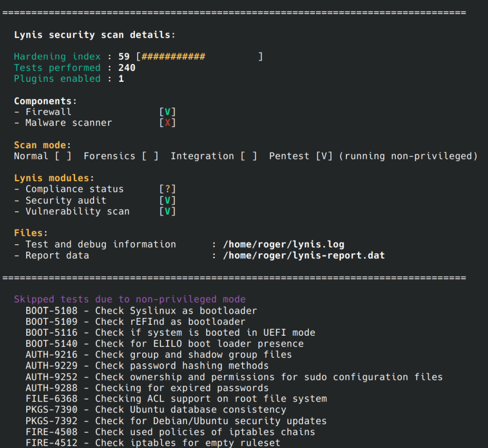
Task: Click the Security audit [V] marker
Action: click(167, 200)
